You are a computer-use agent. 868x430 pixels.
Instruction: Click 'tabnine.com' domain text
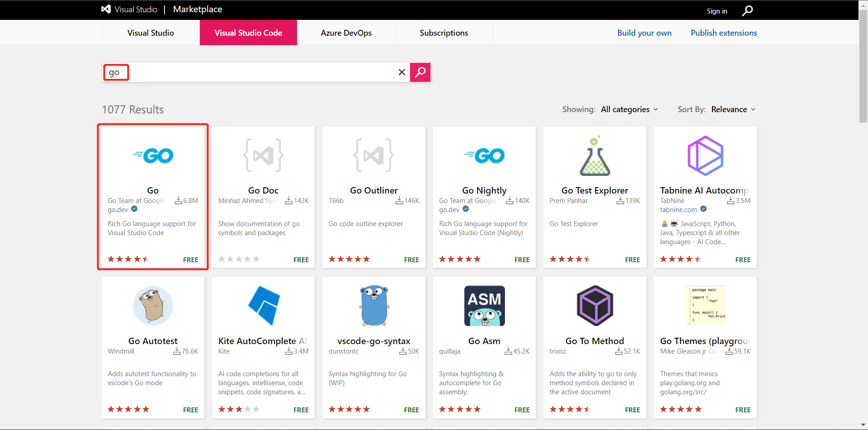pyautogui.click(x=679, y=210)
